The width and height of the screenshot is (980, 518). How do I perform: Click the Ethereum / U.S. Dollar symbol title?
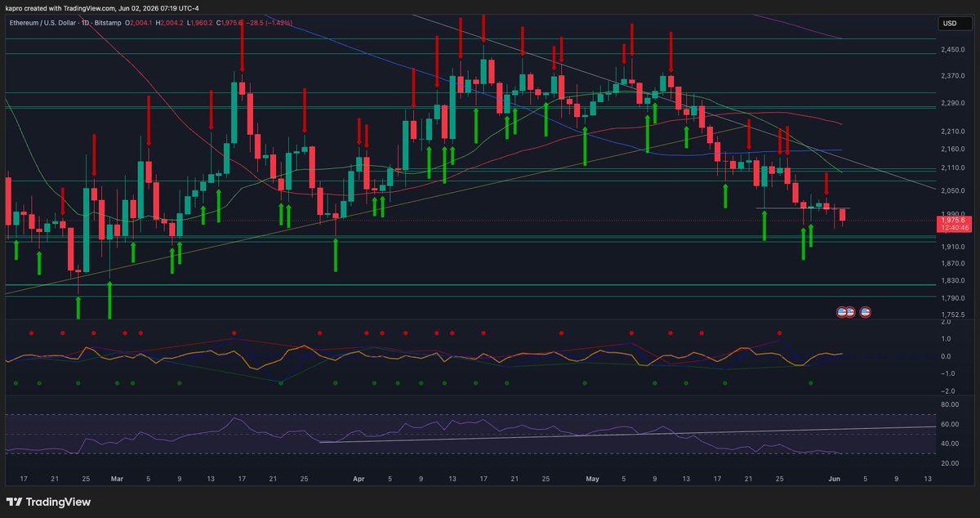point(44,23)
